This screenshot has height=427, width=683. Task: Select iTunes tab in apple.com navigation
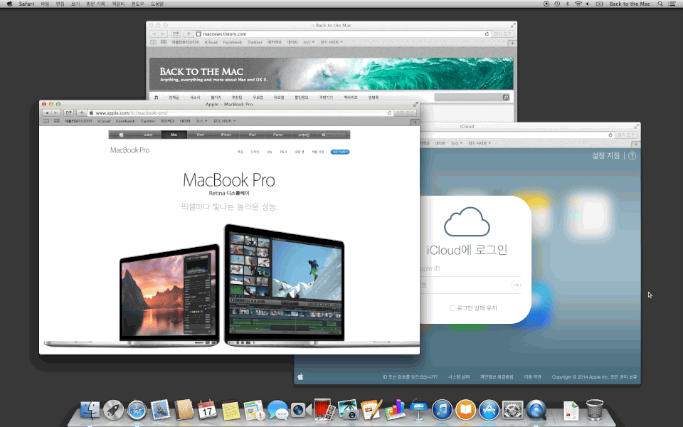click(278, 135)
